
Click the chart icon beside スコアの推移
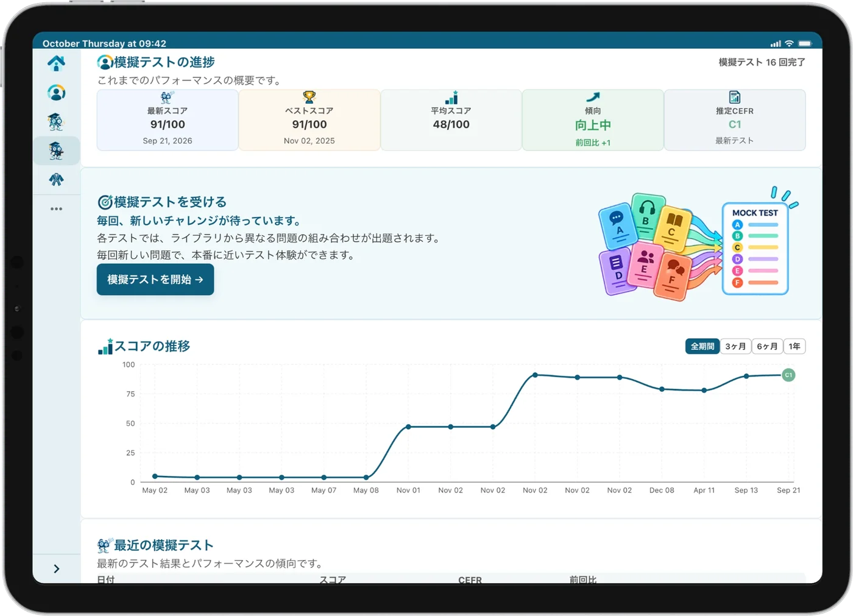pyautogui.click(x=105, y=346)
